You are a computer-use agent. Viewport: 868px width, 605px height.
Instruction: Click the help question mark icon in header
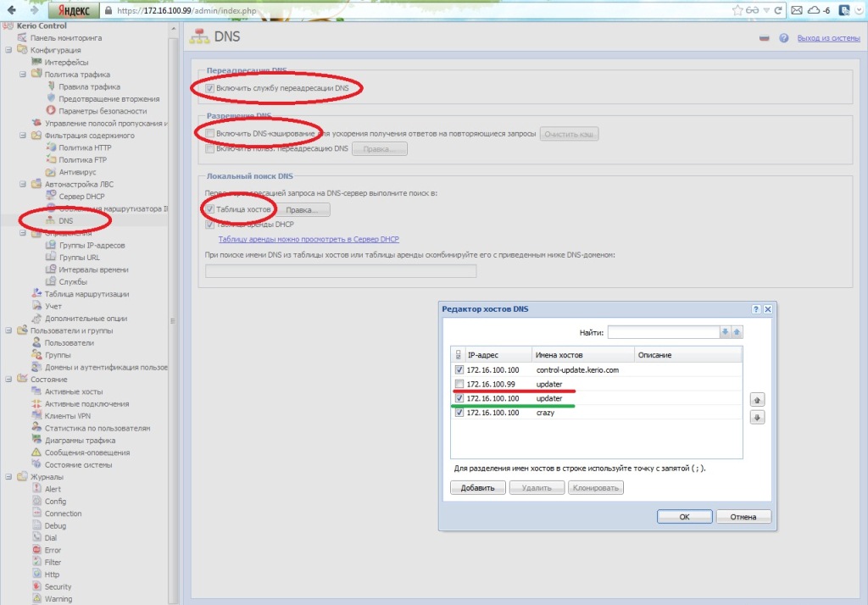(x=784, y=38)
